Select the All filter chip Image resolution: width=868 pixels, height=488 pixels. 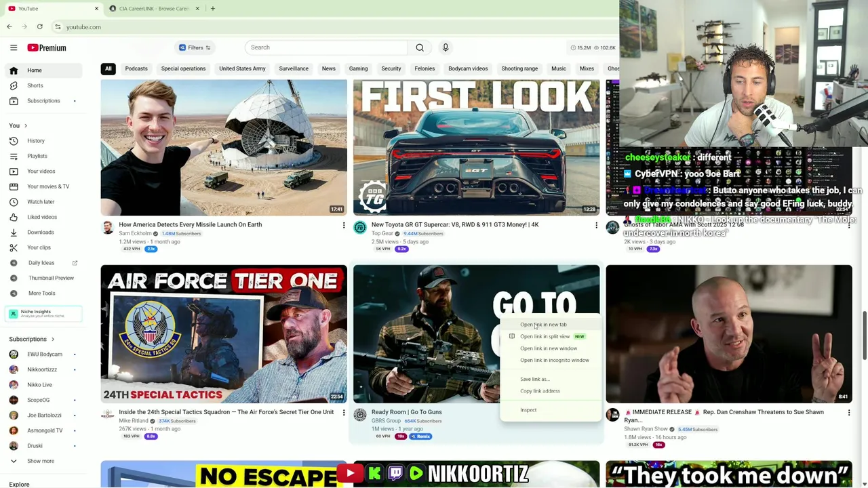click(x=108, y=68)
